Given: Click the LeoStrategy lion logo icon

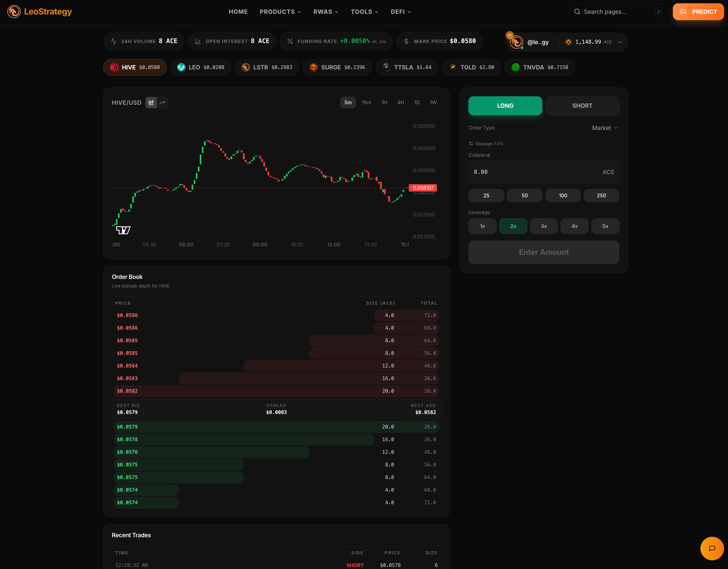Looking at the screenshot, I should pos(14,12).
